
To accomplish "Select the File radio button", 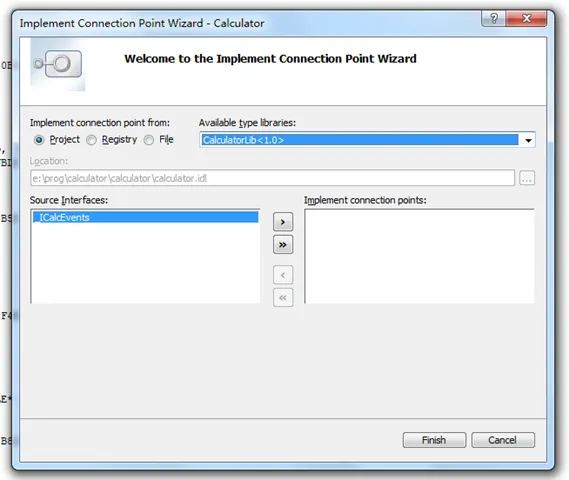I will (x=149, y=140).
